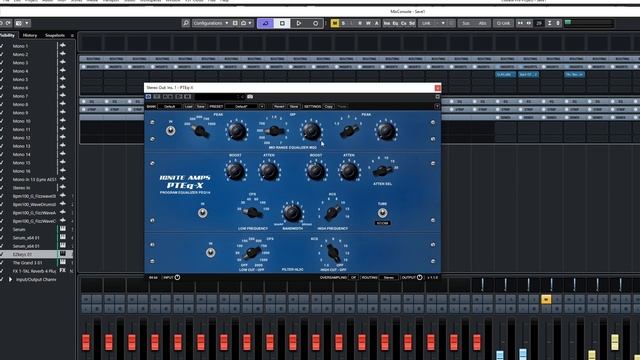Screen dimensions: 640x360
Task: Open the plugin BANK Default field
Action: point(169,107)
